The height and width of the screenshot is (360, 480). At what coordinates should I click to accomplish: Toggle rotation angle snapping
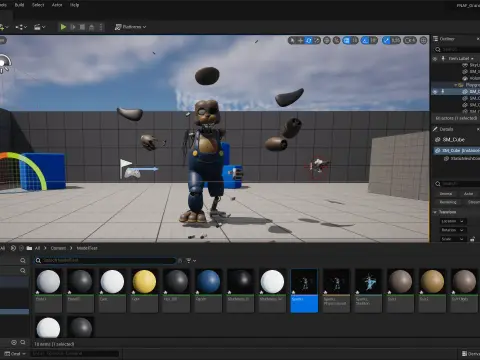[365, 40]
